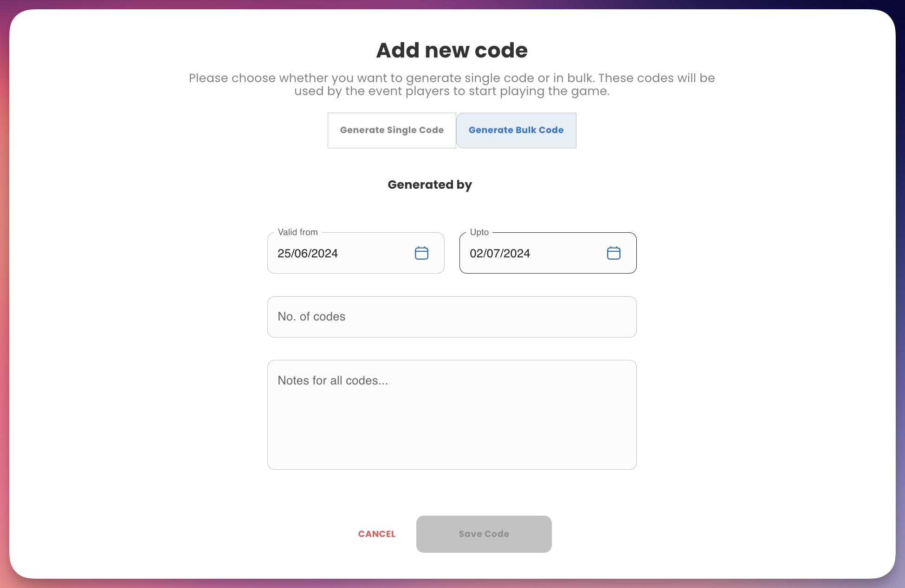This screenshot has width=905, height=588.
Task: Select month 07 in Upto date
Action: [x=493, y=254]
